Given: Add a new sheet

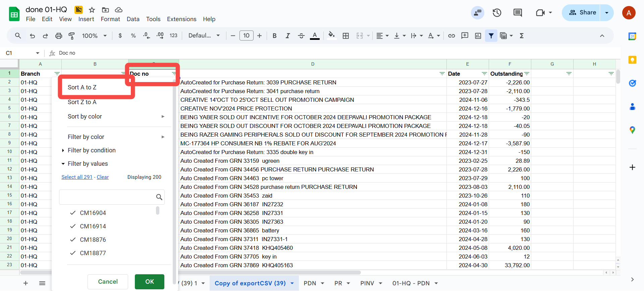Looking at the screenshot, I should 25,283.
